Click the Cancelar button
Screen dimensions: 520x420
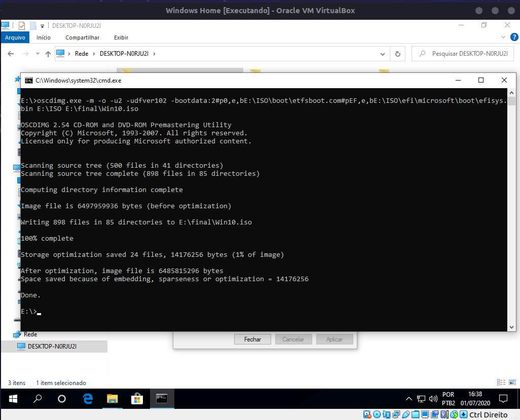click(293, 339)
